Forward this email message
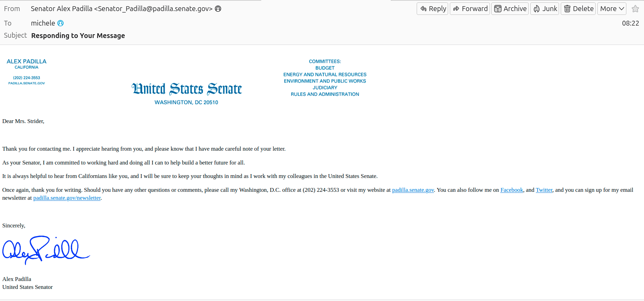This screenshot has width=644, height=301. coord(470,9)
